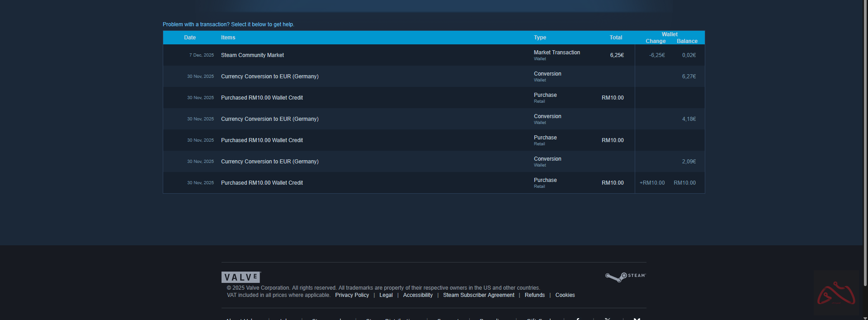Click the 'Problem with a transaction?' help text

[228, 24]
